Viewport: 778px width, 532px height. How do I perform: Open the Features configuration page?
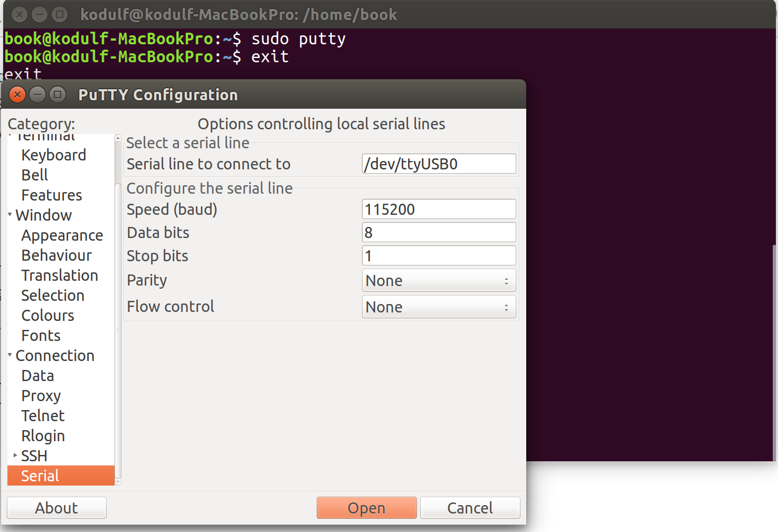point(51,195)
